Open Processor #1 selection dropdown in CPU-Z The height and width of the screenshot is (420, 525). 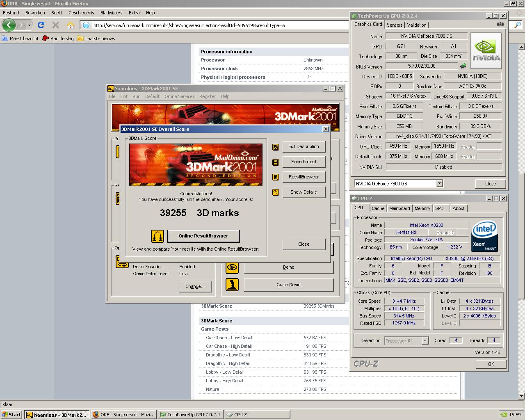(425, 341)
